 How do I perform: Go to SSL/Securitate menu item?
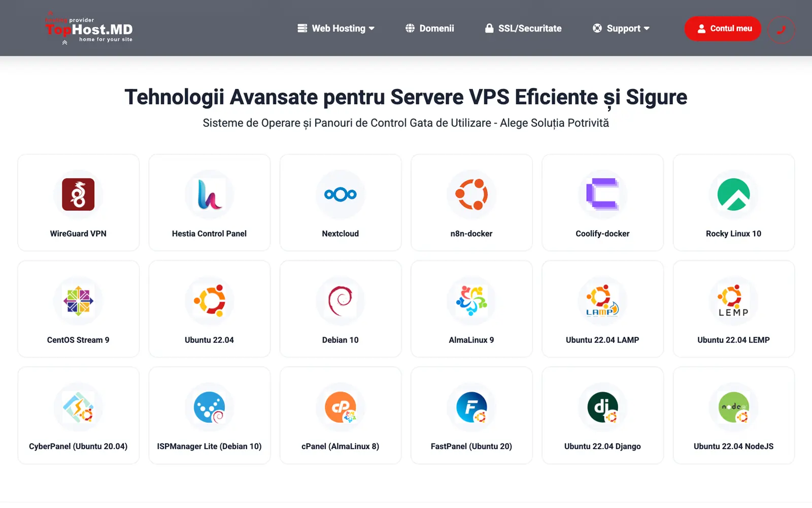(x=523, y=28)
